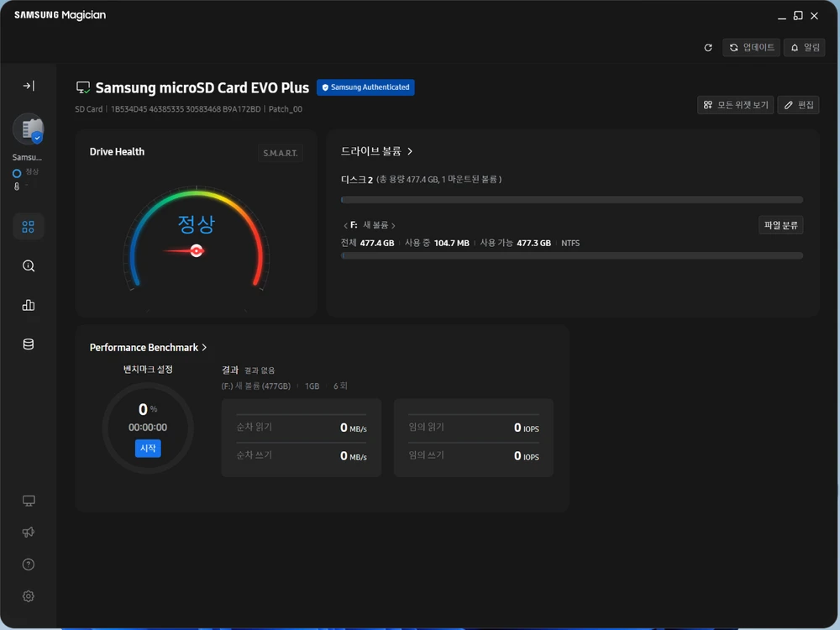This screenshot has width=840, height=630.
Task: Click the drive serial number text
Action: click(x=186, y=109)
